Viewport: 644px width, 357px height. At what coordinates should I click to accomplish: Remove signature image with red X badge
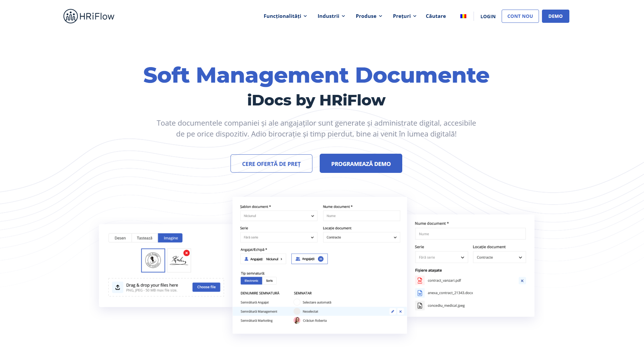click(x=187, y=253)
